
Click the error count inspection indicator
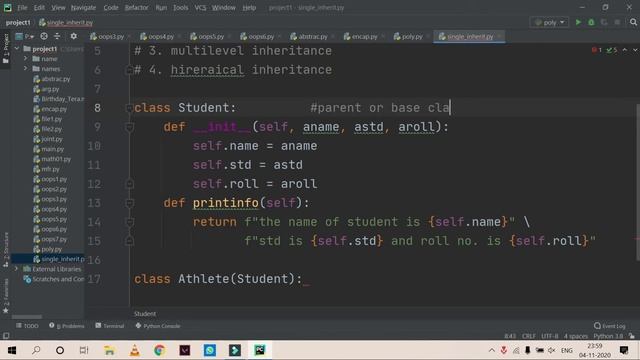coord(596,50)
